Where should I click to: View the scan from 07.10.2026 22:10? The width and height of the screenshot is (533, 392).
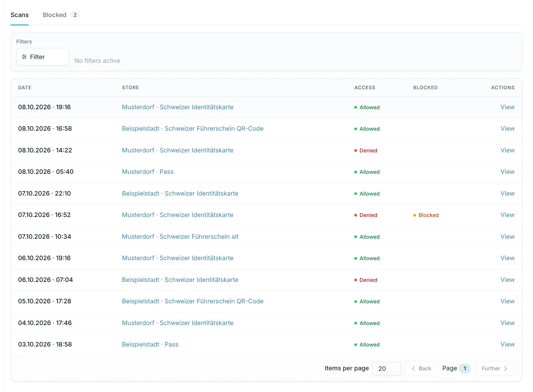(x=507, y=194)
